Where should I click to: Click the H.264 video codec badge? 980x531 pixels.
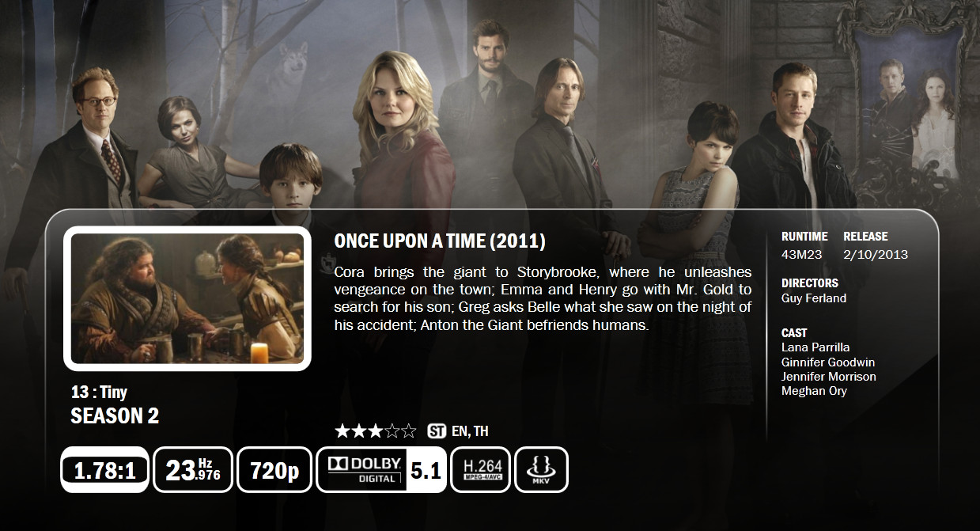coord(481,470)
